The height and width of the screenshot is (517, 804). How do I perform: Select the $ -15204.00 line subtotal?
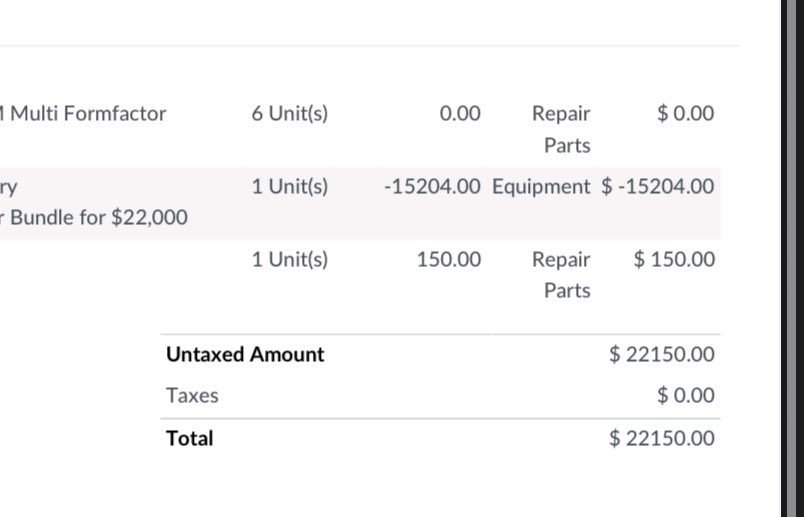click(658, 186)
